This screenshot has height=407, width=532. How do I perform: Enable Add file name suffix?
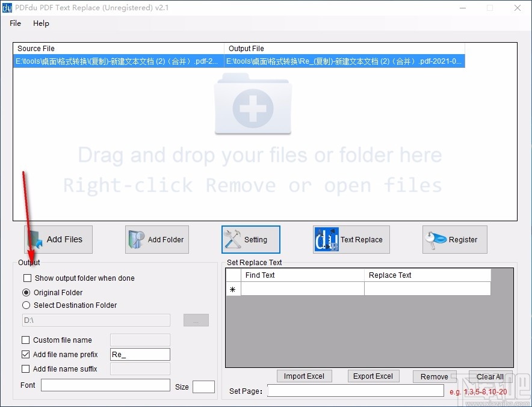25,369
